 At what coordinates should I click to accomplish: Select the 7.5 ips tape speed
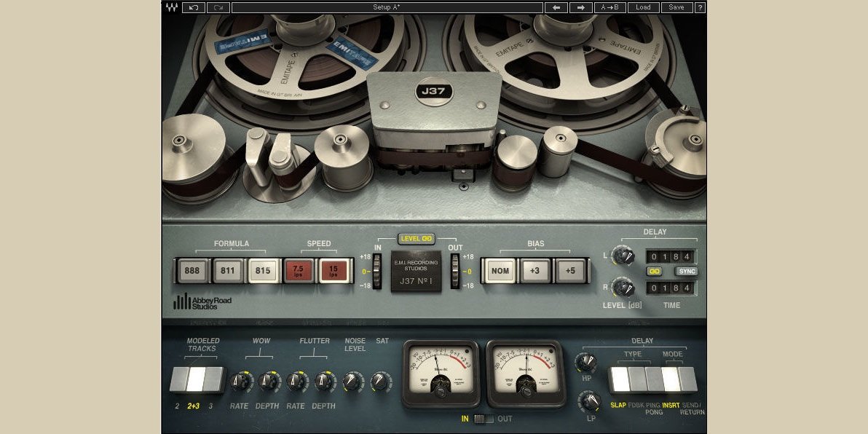298,270
